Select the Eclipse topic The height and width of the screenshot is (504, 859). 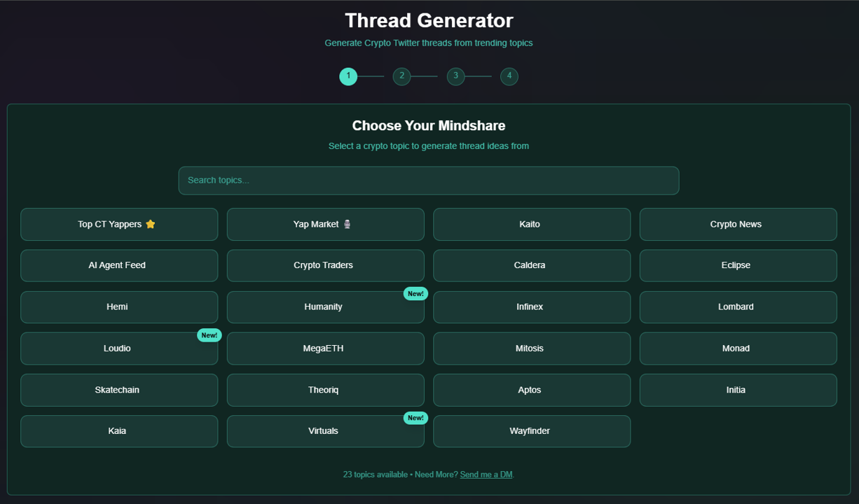738,265
